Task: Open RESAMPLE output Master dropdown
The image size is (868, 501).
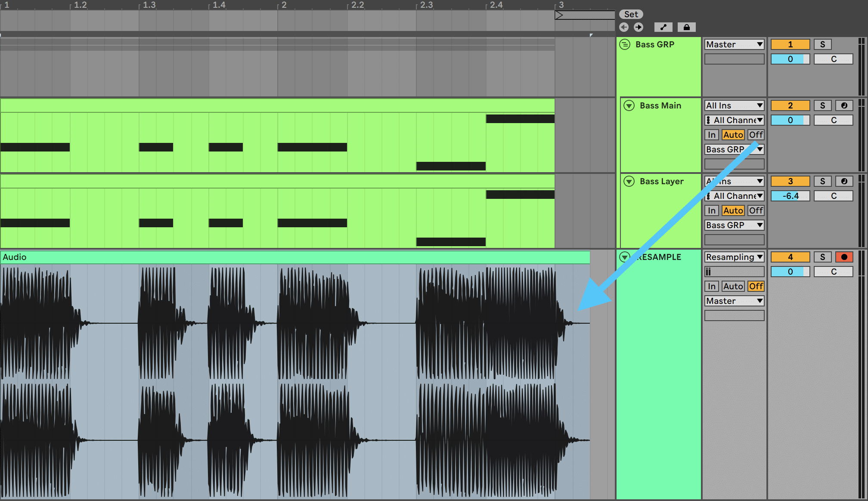Action: (735, 301)
